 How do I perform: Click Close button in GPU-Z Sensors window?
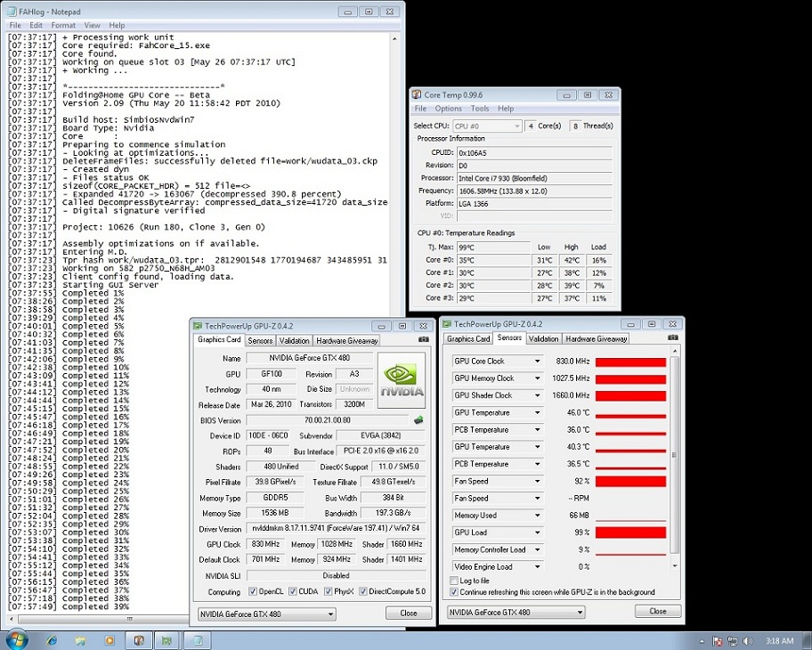[657, 612]
